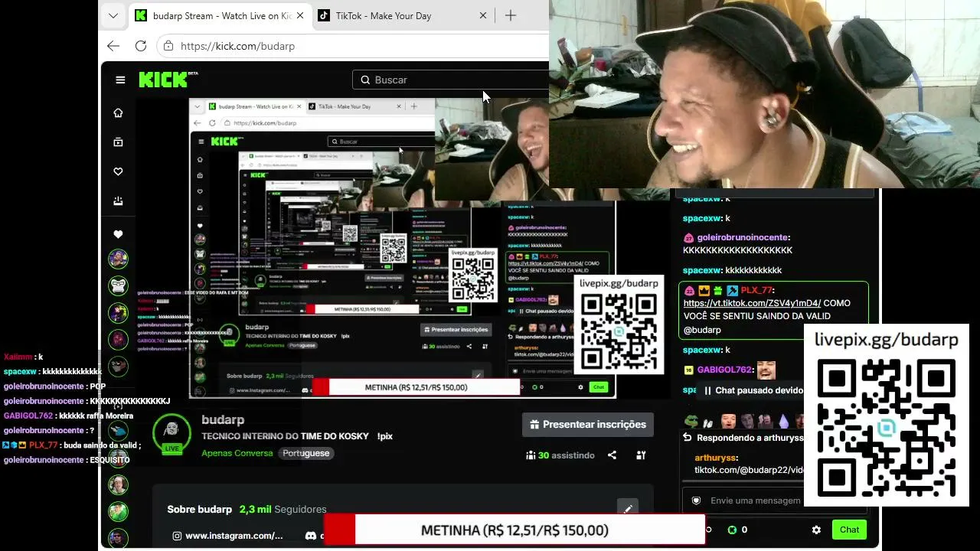Viewport: 980px width, 551px height.
Task: Open chat settings gear icon
Action: [x=816, y=530]
